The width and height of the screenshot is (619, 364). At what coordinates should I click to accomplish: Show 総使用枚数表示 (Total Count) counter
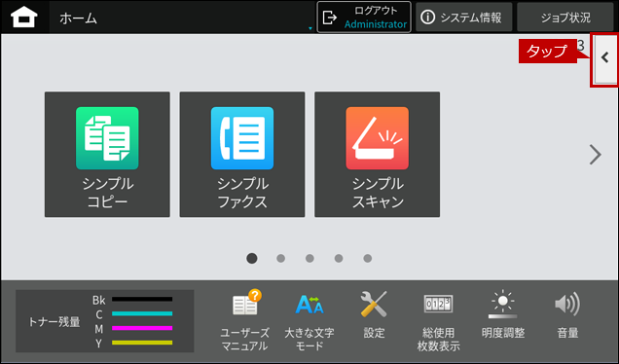(438, 321)
